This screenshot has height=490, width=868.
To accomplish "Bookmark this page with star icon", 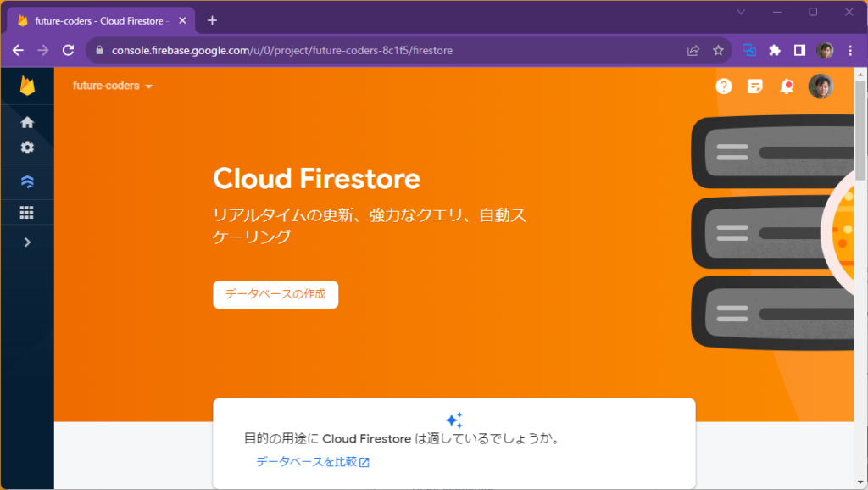I will pos(718,50).
